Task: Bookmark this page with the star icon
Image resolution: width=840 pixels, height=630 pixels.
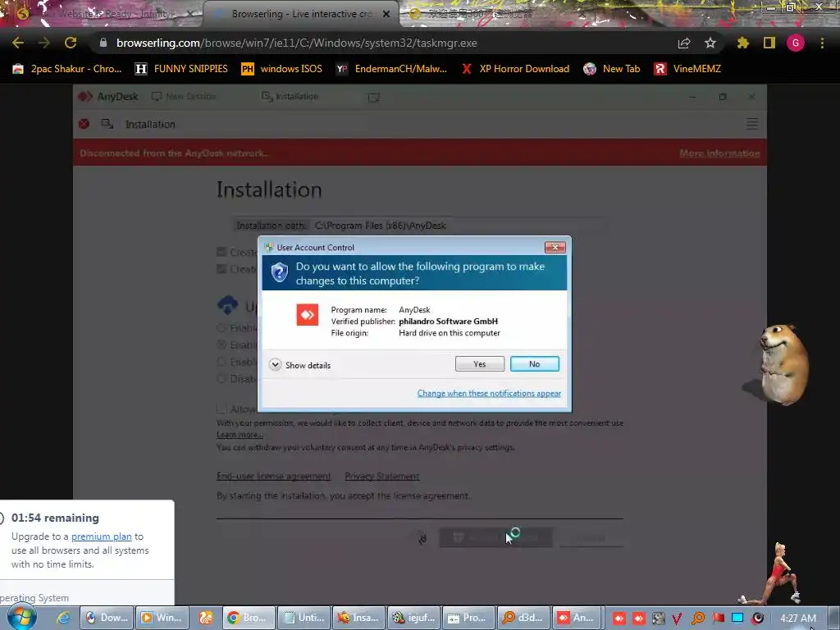Action: pos(710,43)
